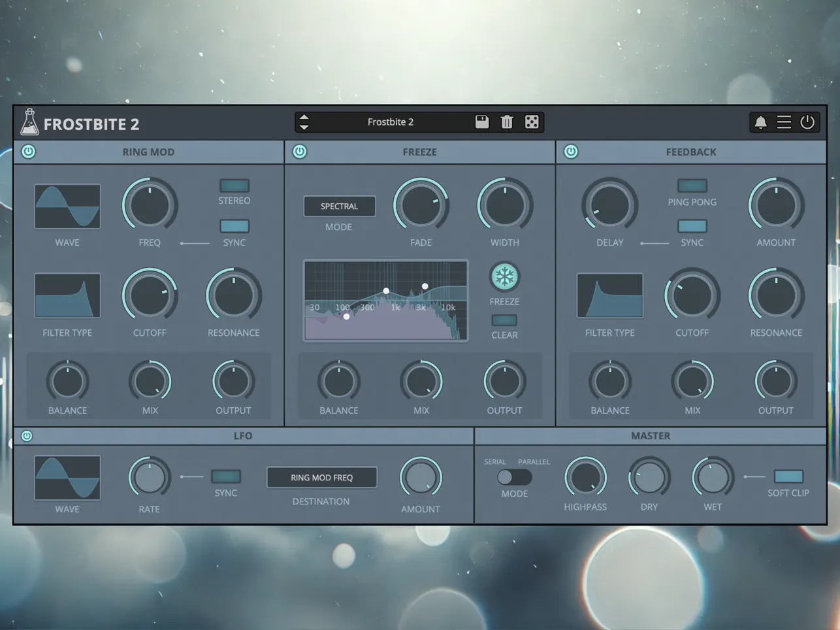This screenshot has height=630, width=840.
Task: Click the Master Wet knob
Action: pos(713,478)
